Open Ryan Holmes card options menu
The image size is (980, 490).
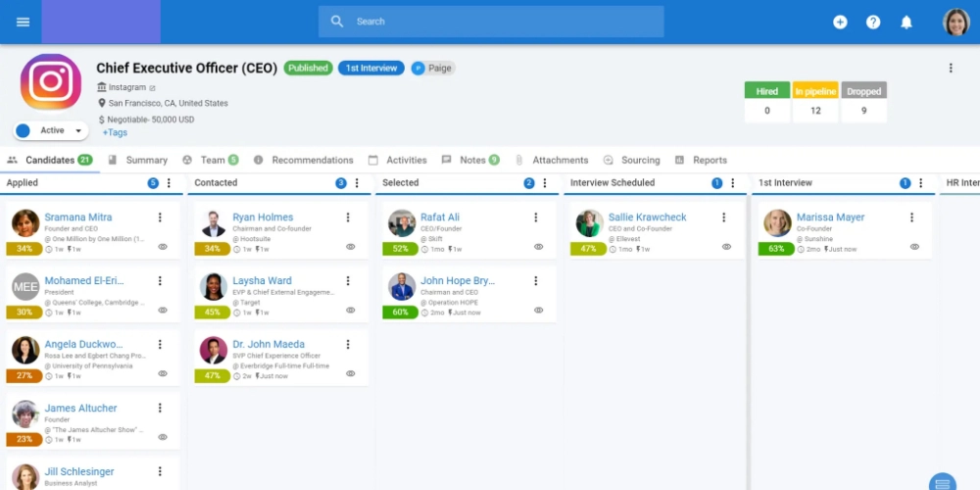(348, 218)
